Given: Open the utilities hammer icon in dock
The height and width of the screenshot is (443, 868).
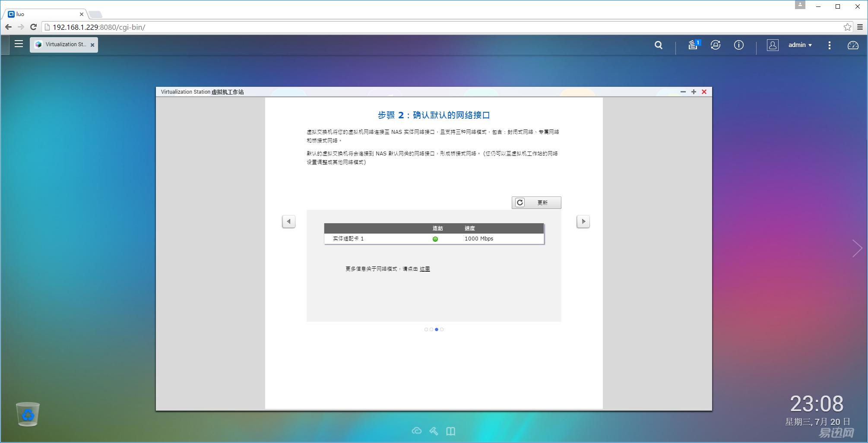Looking at the screenshot, I should [434, 431].
